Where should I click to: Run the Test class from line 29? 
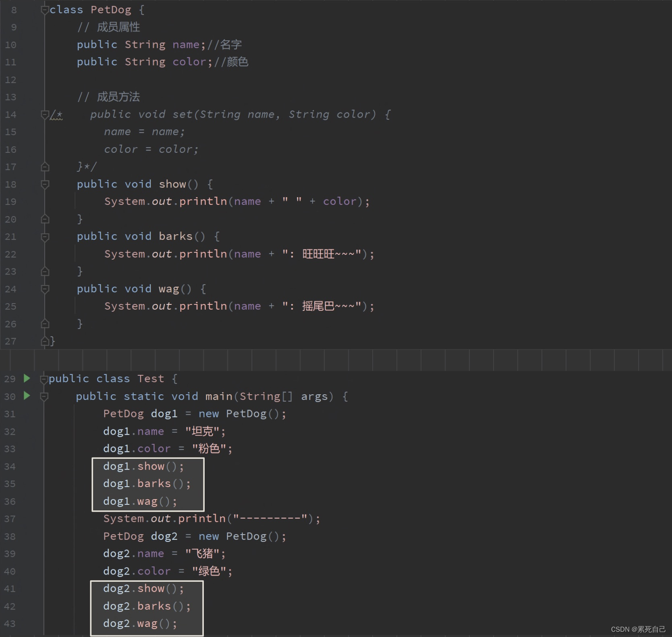pyautogui.click(x=27, y=378)
